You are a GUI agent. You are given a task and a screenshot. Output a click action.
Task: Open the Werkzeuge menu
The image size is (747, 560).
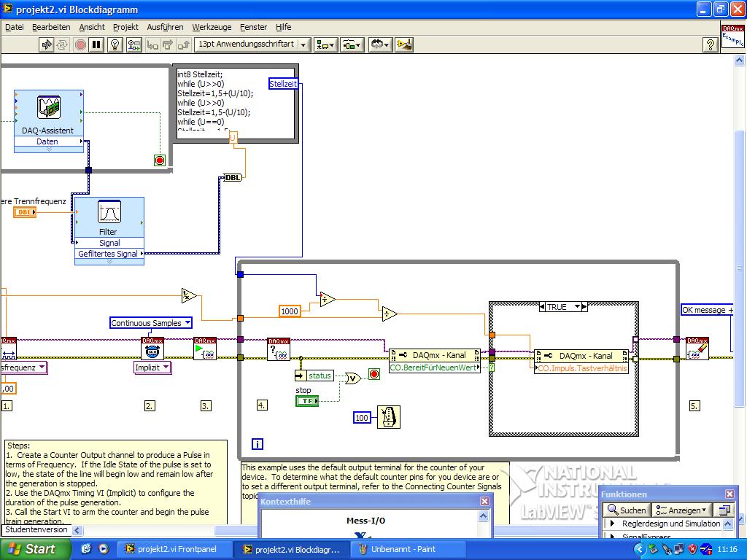212,27
